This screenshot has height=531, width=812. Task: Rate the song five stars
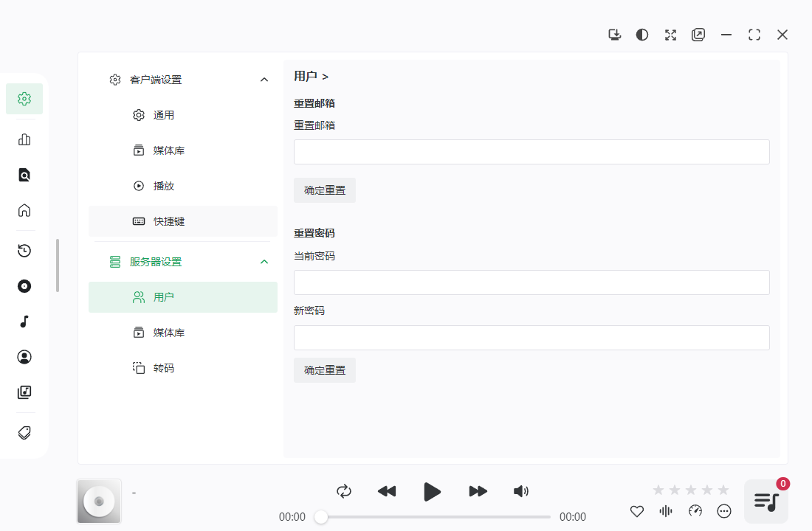click(x=723, y=489)
